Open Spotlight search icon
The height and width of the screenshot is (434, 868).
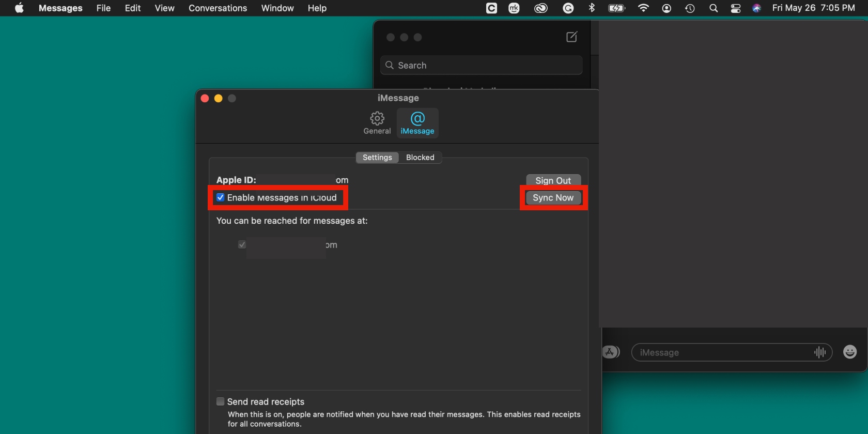714,8
